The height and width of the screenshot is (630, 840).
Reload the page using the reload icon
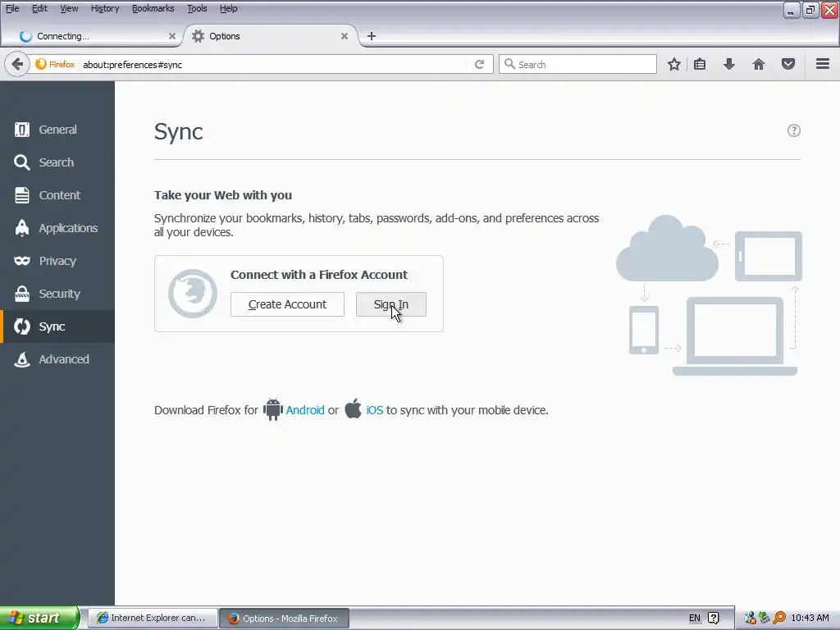click(x=479, y=64)
